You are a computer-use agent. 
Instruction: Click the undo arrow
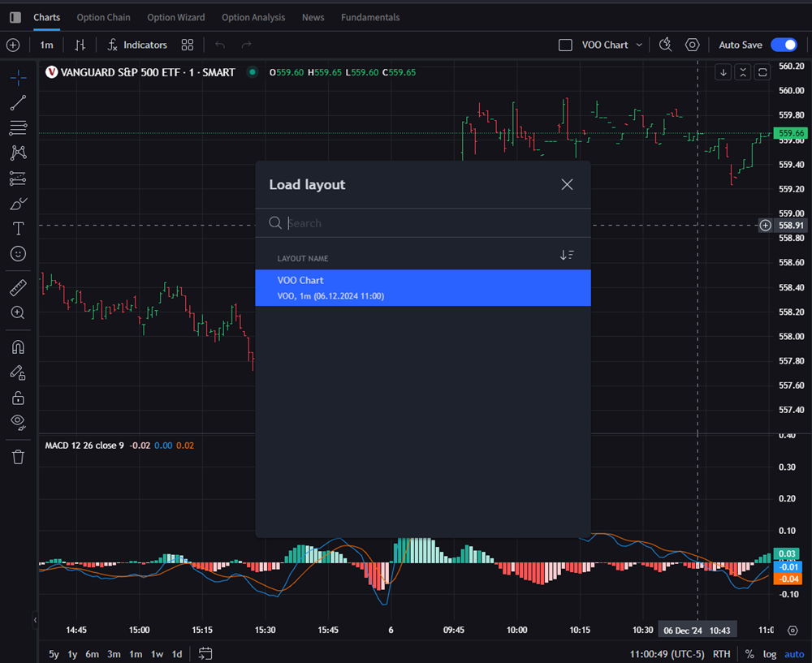coord(220,45)
